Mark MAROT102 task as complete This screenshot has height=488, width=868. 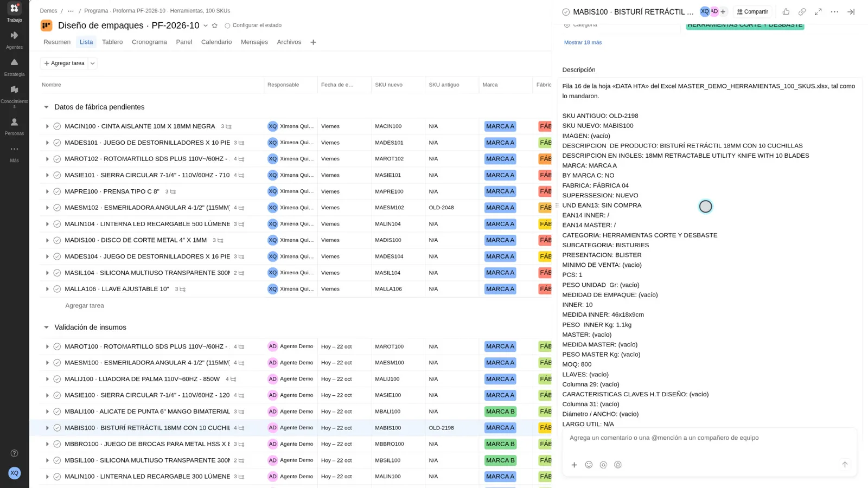click(57, 159)
